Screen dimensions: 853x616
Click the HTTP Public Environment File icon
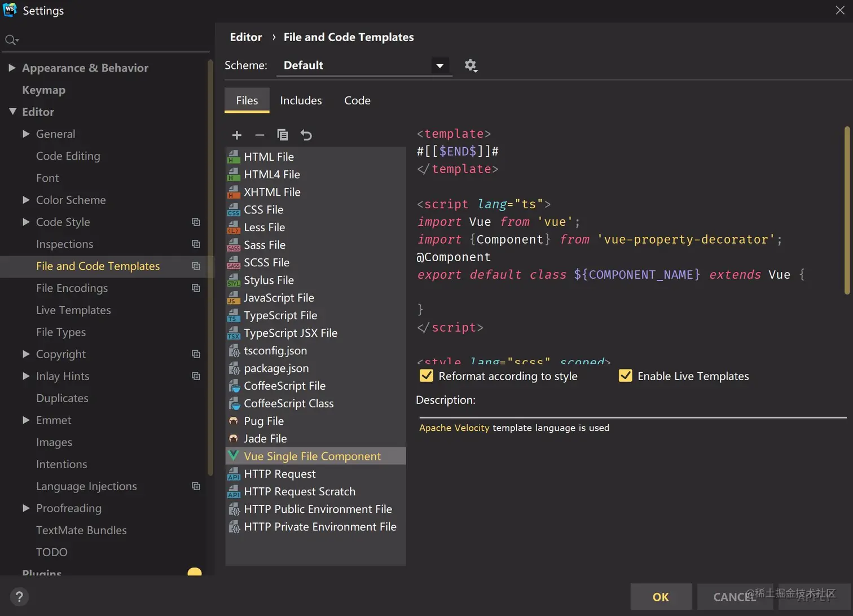234,509
